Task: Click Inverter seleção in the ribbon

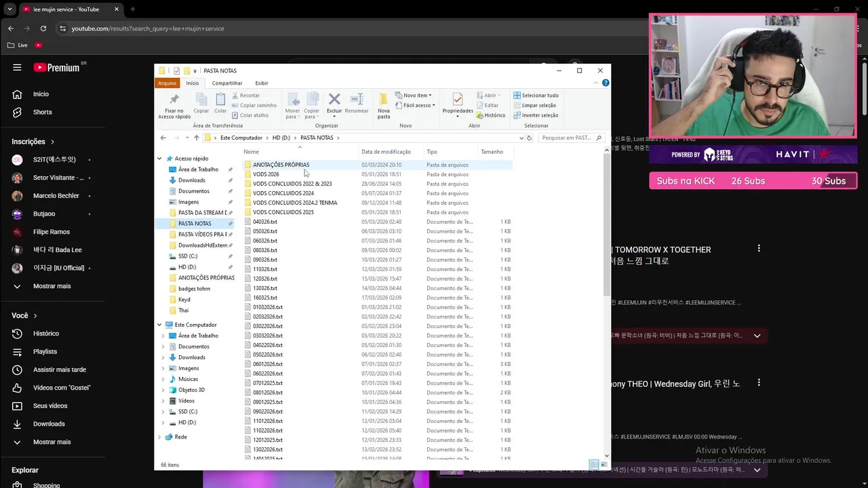Action: pyautogui.click(x=536, y=115)
